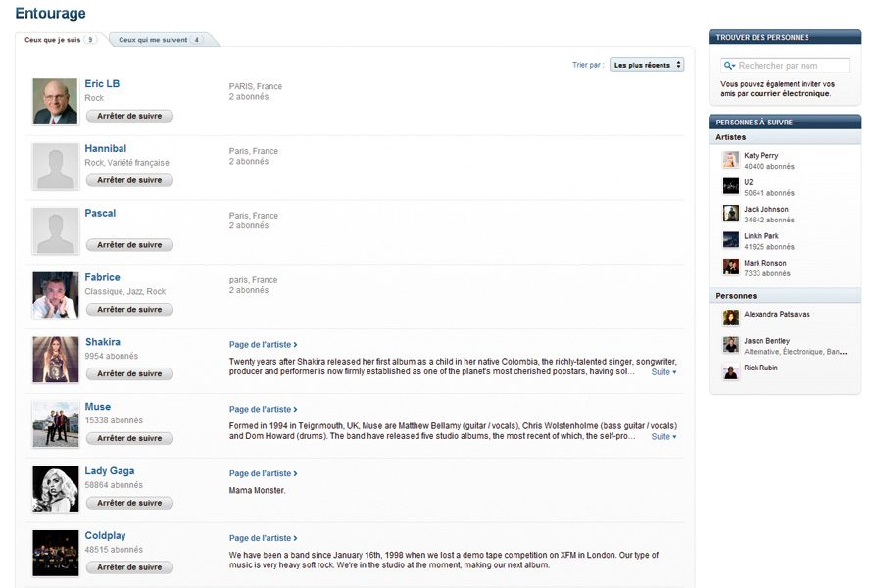Unfollow Muse with 'Arrêter de suivre'
The width and height of the screenshot is (882, 588).
coord(129,438)
